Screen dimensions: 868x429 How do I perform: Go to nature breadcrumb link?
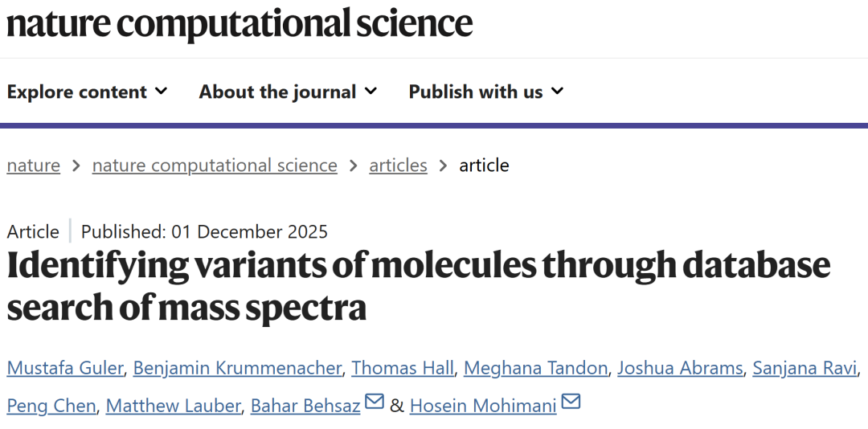34,165
